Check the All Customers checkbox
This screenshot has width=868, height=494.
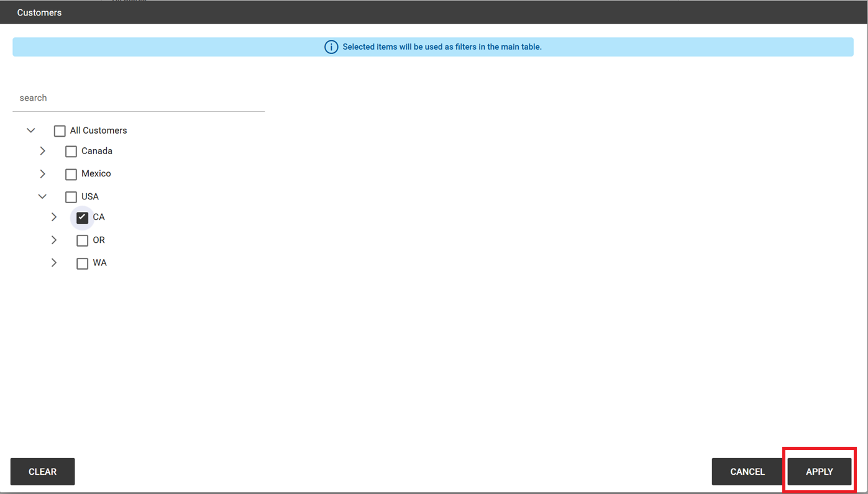(60, 131)
